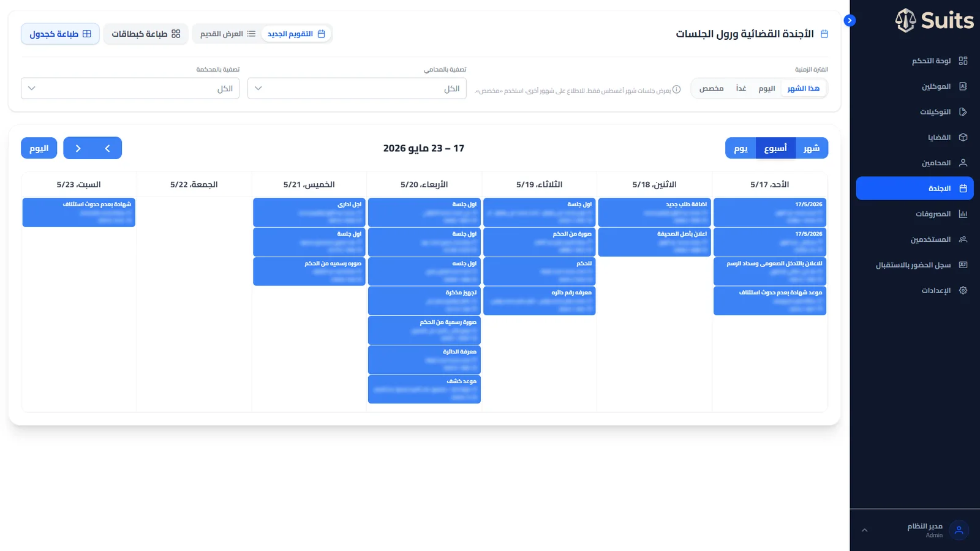Click the info icon beside August hint

pos(677,89)
